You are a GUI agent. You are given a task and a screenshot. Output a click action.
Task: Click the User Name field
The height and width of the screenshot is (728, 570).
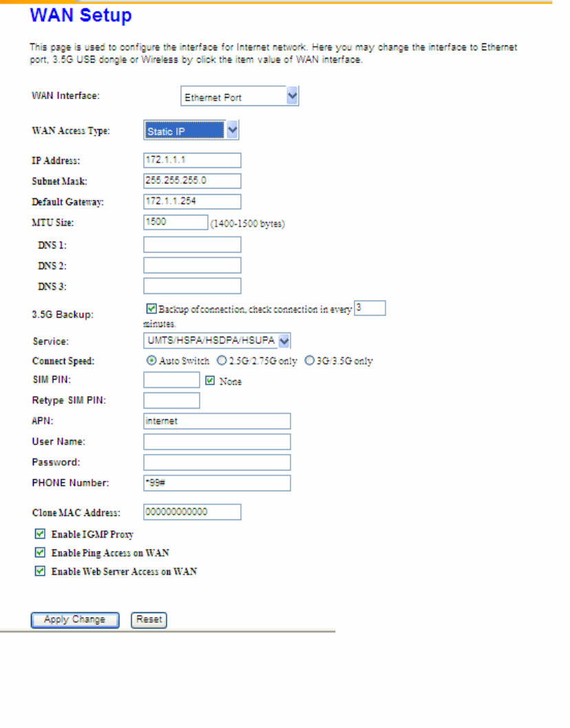(217, 442)
